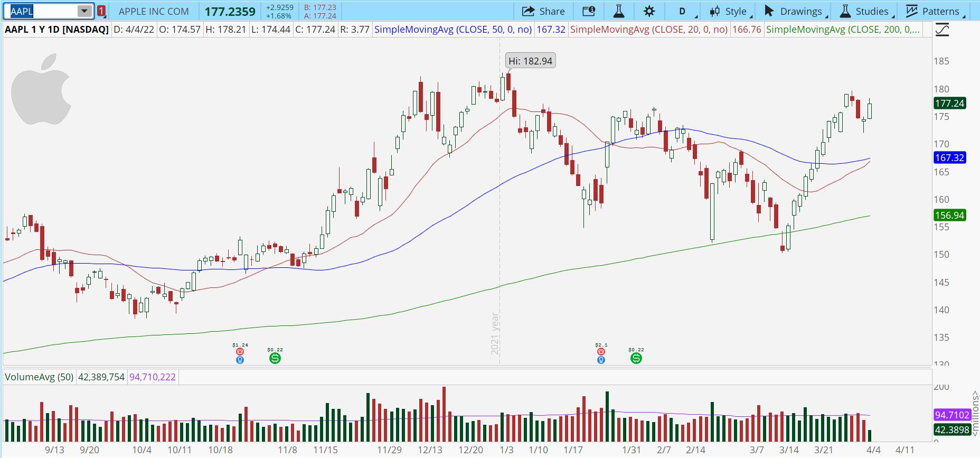Click the chart mode icon below Patterns
The width and height of the screenshot is (980, 458).
[x=942, y=30]
